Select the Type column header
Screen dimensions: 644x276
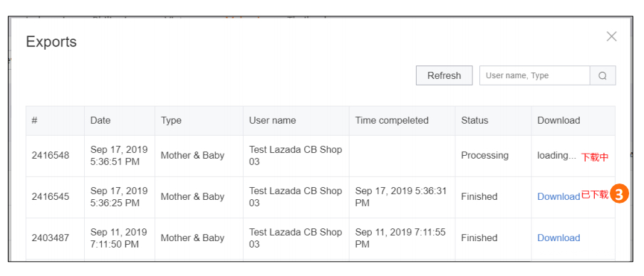tap(171, 120)
